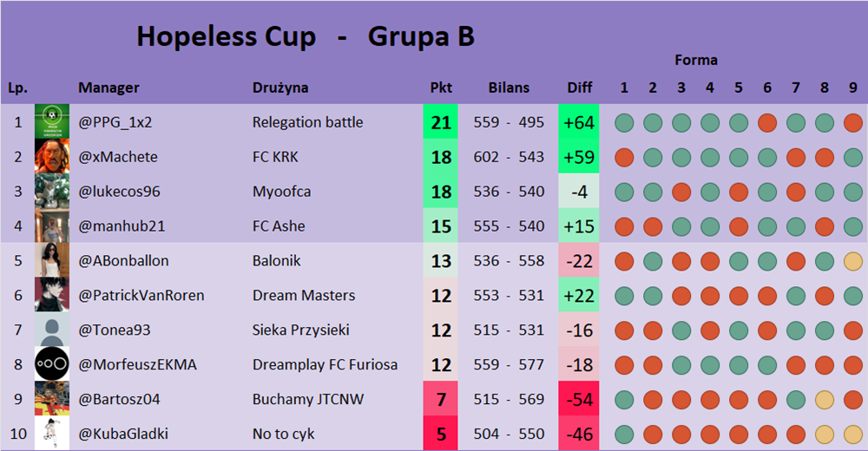Click @ABonballon's avatar image
868x451 pixels.
click(x=51, y=260)
